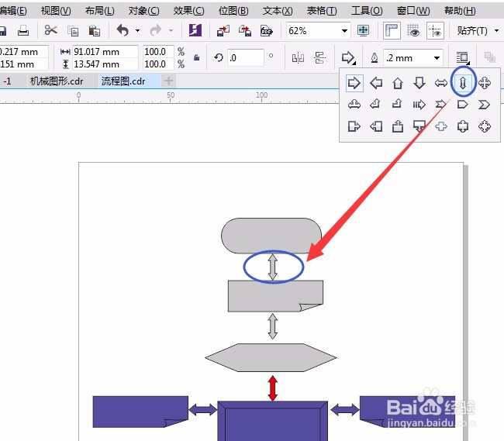Pick the pentagon arrow shape

click(x=463, y=105)
